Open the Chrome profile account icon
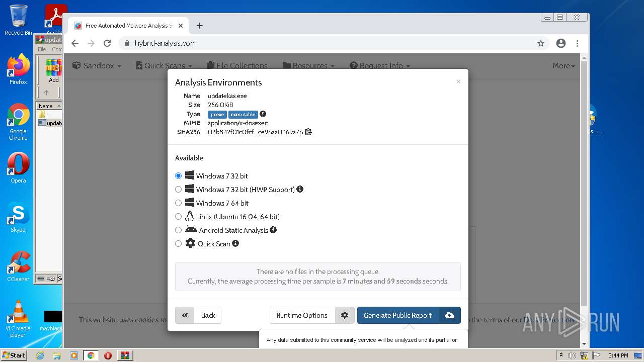The height and width of the screenshot is (362, 644). pos(561,43)
